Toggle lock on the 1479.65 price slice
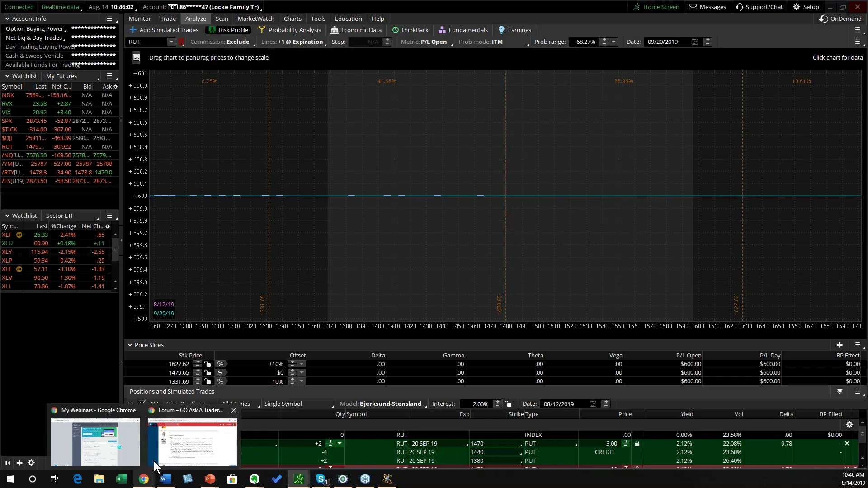 208,372
